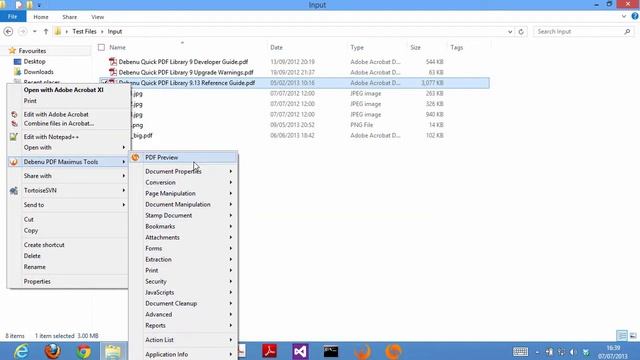
Task: Sort files by Name column header
Action: (118, 47)
